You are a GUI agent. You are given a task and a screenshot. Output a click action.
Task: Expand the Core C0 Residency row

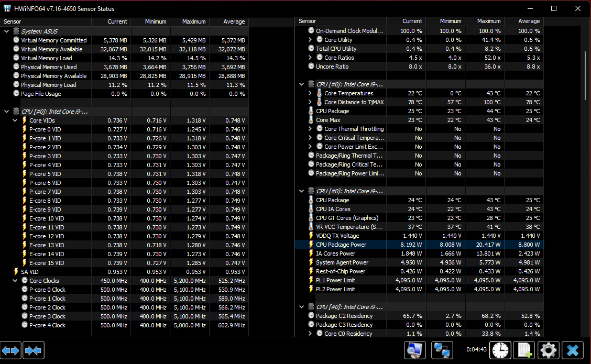point(310,334)
